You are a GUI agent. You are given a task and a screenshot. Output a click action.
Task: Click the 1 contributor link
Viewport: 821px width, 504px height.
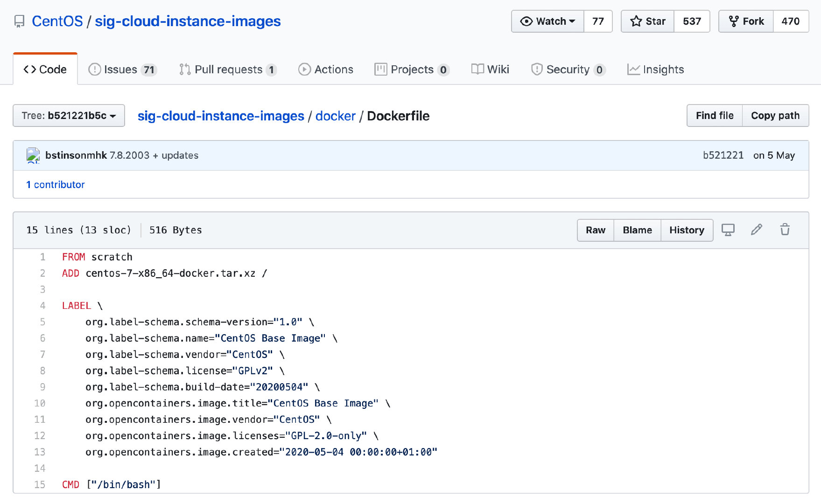click(56, 185)
